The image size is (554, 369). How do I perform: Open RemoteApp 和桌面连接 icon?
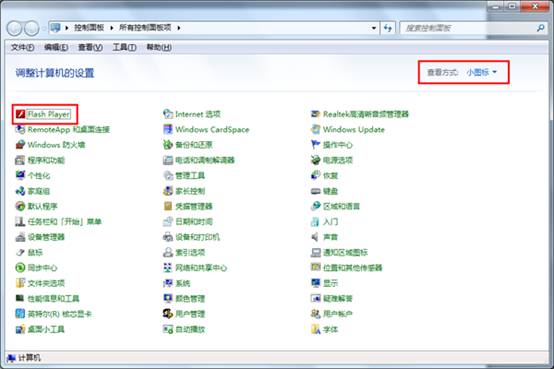(20, 129)
